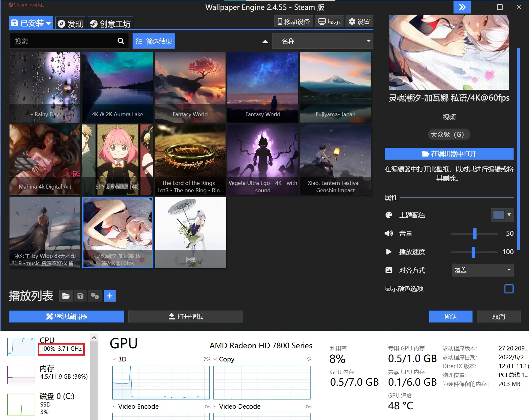This screenshot has width=529, height=420.
Task: Launch the 壁纸编辑器 wallpaper editor
Action: 67,316
